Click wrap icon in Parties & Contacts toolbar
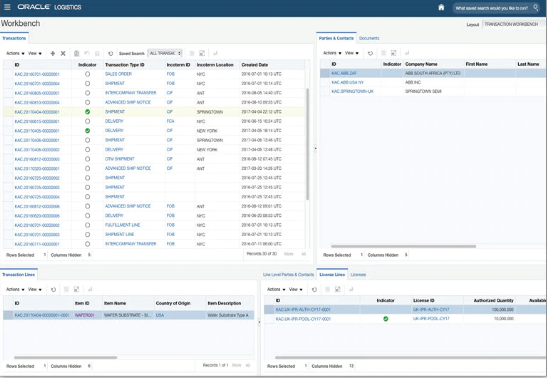Viewport: 547px width, 378px height. pos(407,53)
